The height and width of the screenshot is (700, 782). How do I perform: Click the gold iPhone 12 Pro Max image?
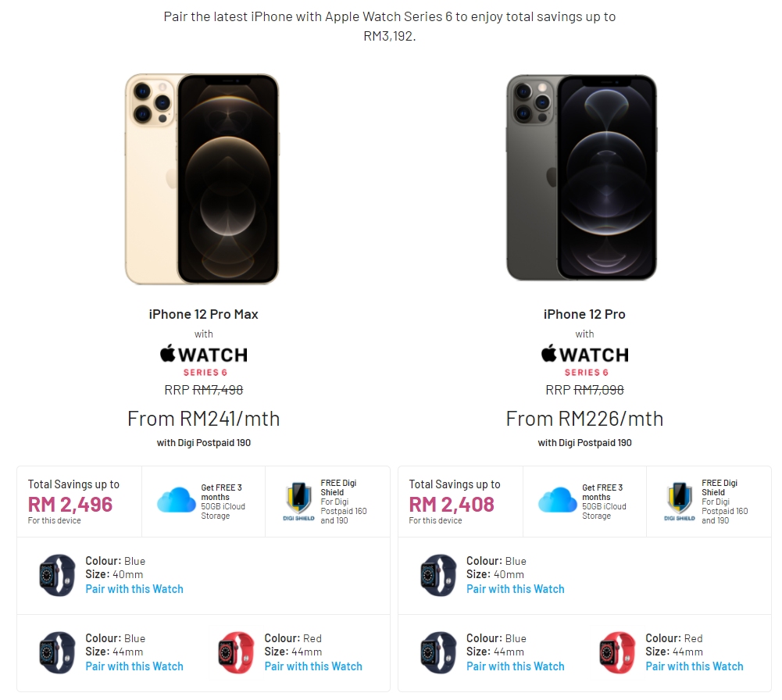(x=202, y=179)
